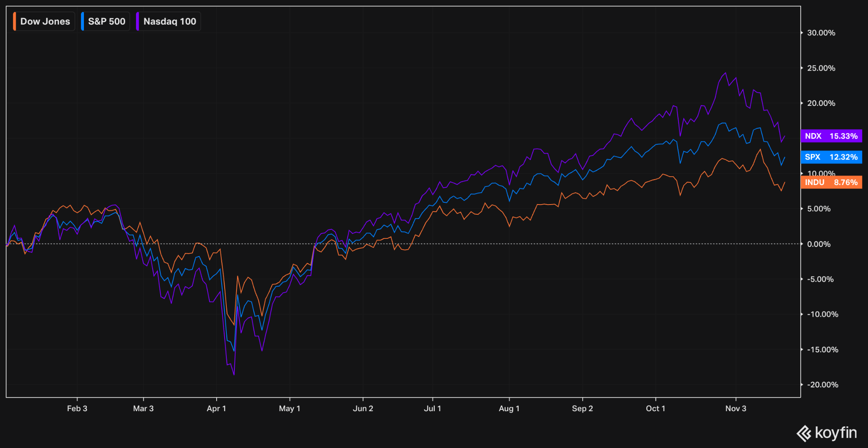Click the Dow Jones legend button
Image resolution: width=868 pixels, height=448 pixels.
[44, 22]
